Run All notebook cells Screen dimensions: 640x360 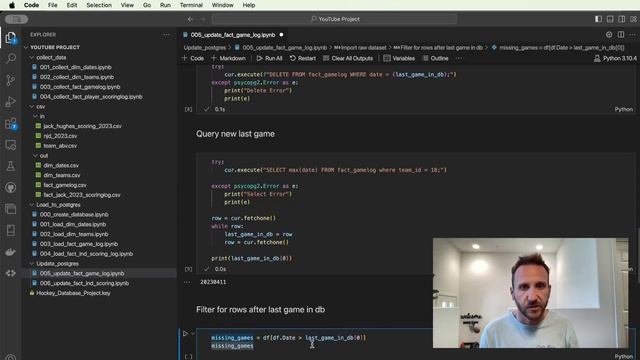(x=269, y=58)
